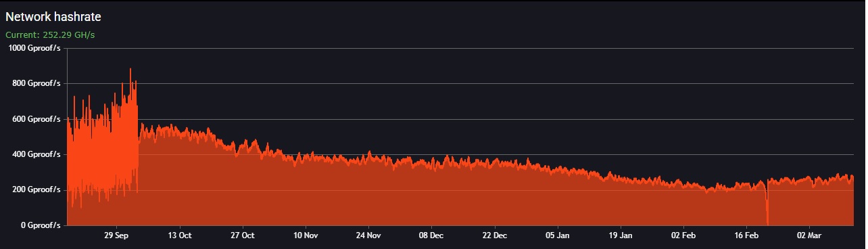Click the "400 Gproof/s" y-axis label
Image resolution: width=868 pixels, height=249 pixels.
[x=37, y=154]
